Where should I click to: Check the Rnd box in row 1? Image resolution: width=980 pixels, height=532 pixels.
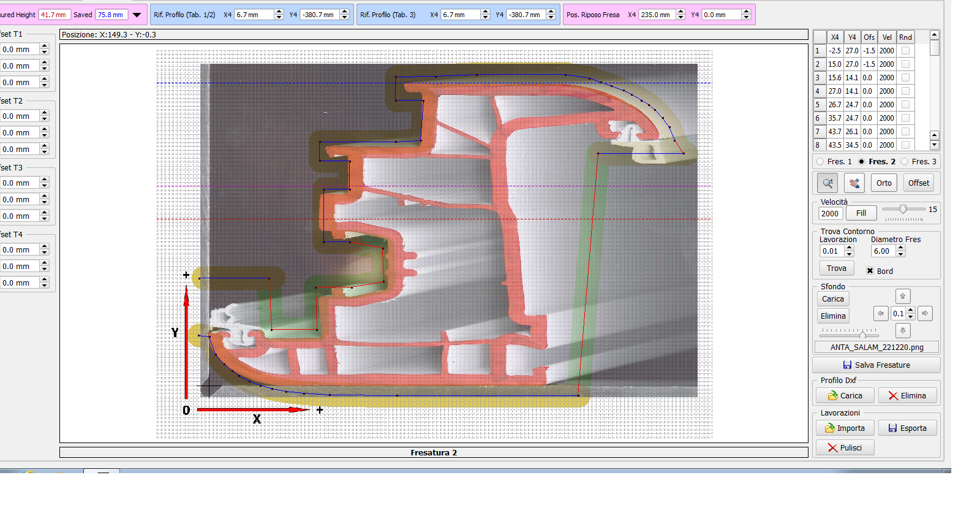point(905,51)
